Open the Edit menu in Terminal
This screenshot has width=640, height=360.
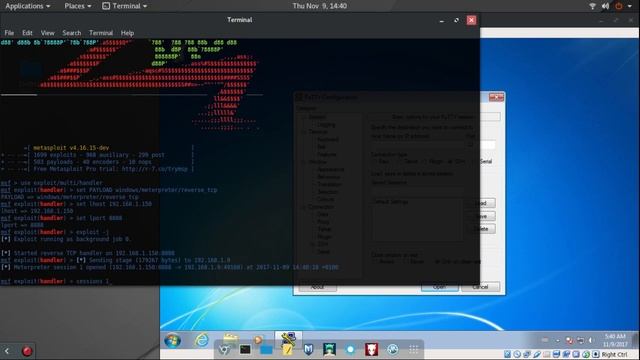point(27,33)
